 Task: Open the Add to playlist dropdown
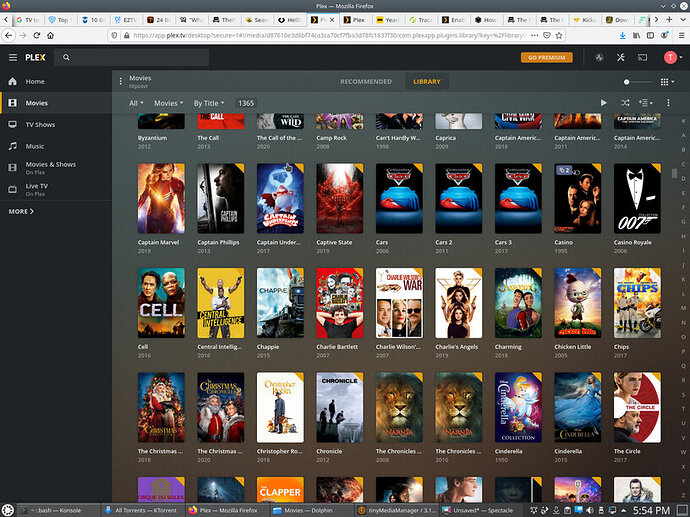click(x=646, y=103)
